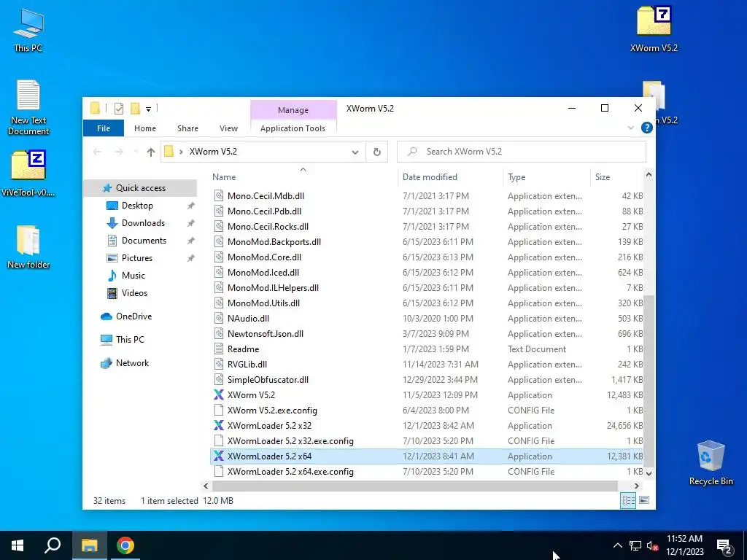
Task: Open the muted volume tray icon
Action: click(x=652, y=545)
